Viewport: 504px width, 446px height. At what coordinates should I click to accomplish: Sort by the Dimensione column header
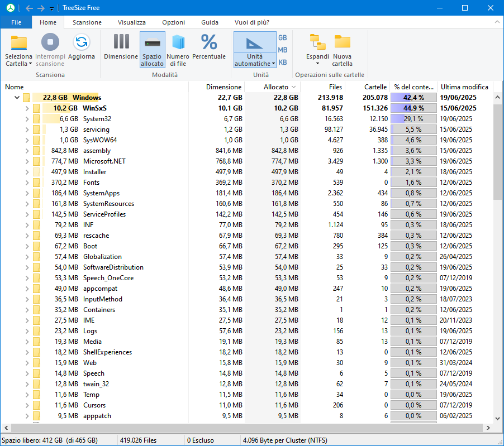click(217, 87)
